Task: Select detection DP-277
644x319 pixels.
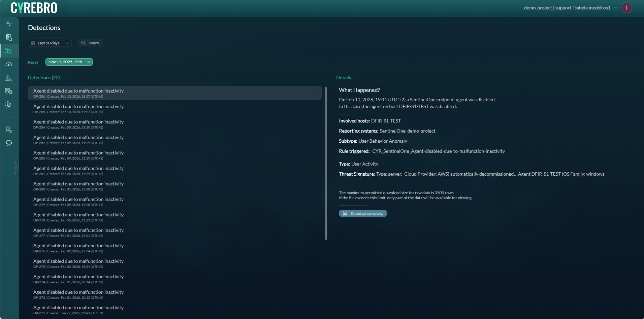Action: tap(175, 233)
